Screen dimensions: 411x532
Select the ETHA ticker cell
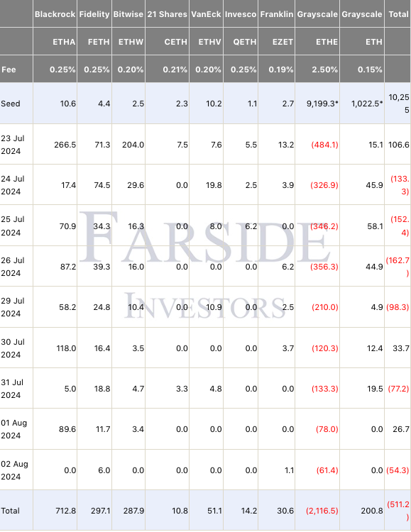tap(64, 42)
